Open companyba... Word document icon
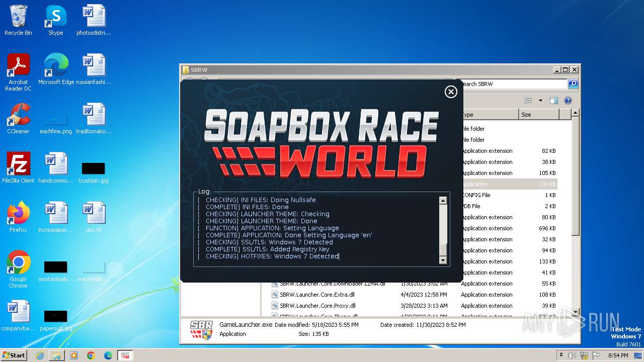Viewport: 644px width, 362px height. pyautogui.click(x=18, y=316)
